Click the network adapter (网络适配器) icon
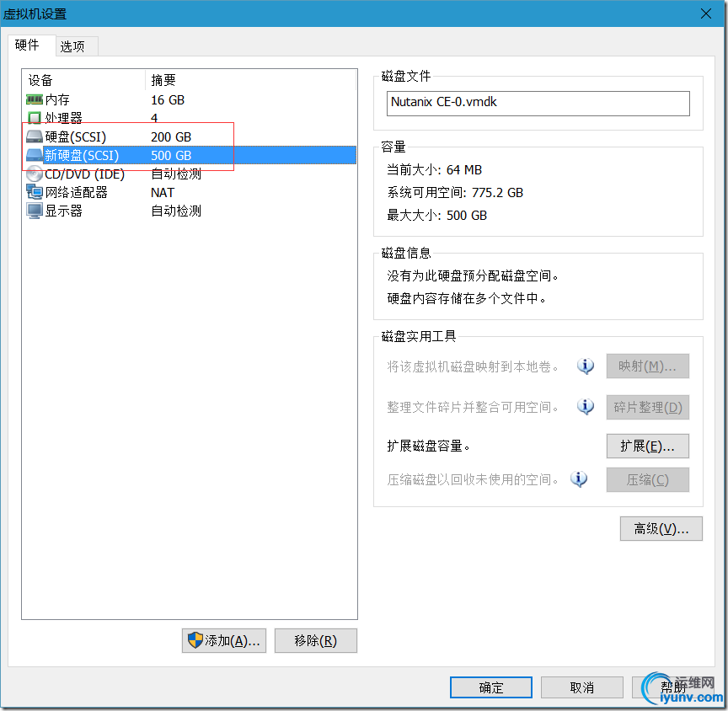 tap(35, 192)
